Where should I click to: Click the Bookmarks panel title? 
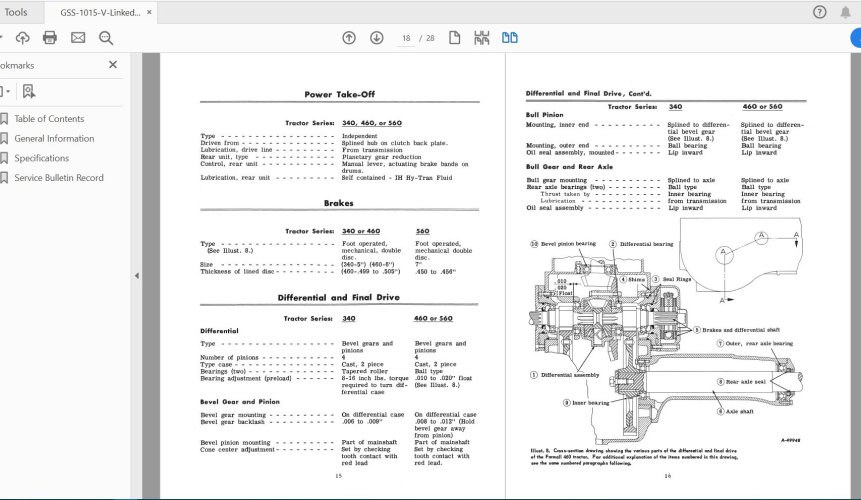17,65
